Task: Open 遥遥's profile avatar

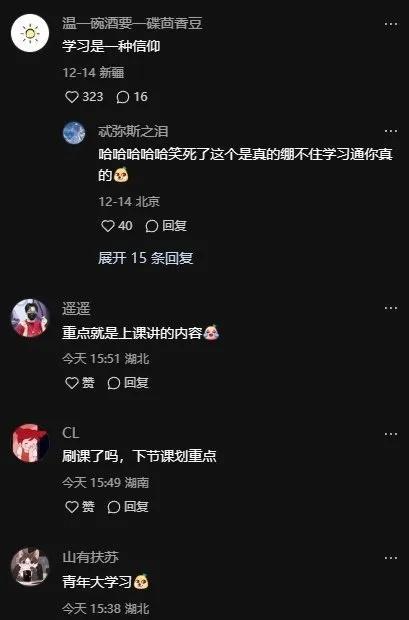Action: (30, 318)
